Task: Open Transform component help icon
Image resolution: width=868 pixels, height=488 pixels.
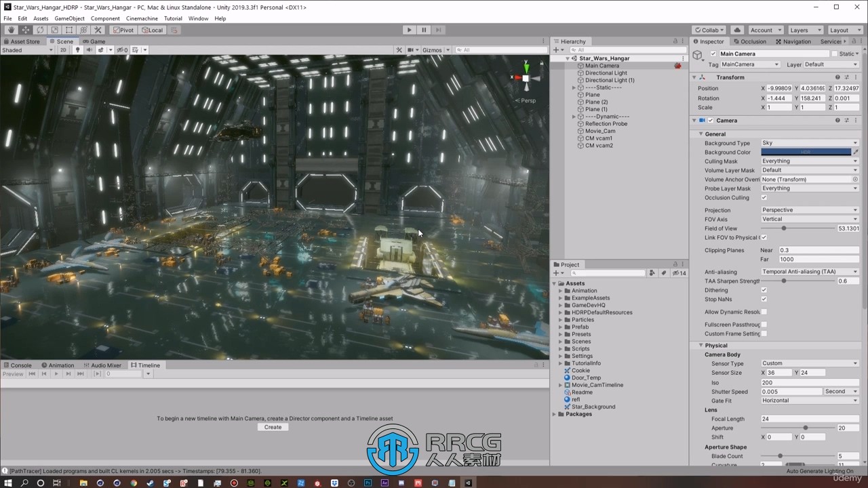Action: (x=837, y=77)
